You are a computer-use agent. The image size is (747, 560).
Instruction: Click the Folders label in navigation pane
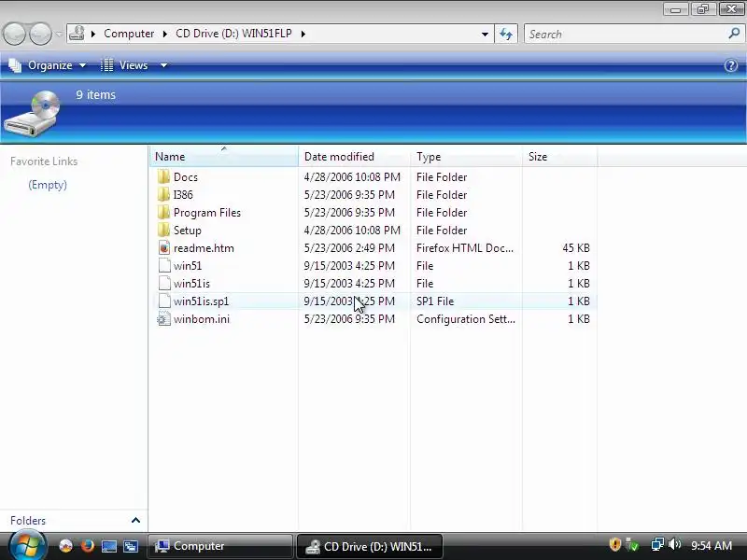pyautogui.click(x=28, y=521)
